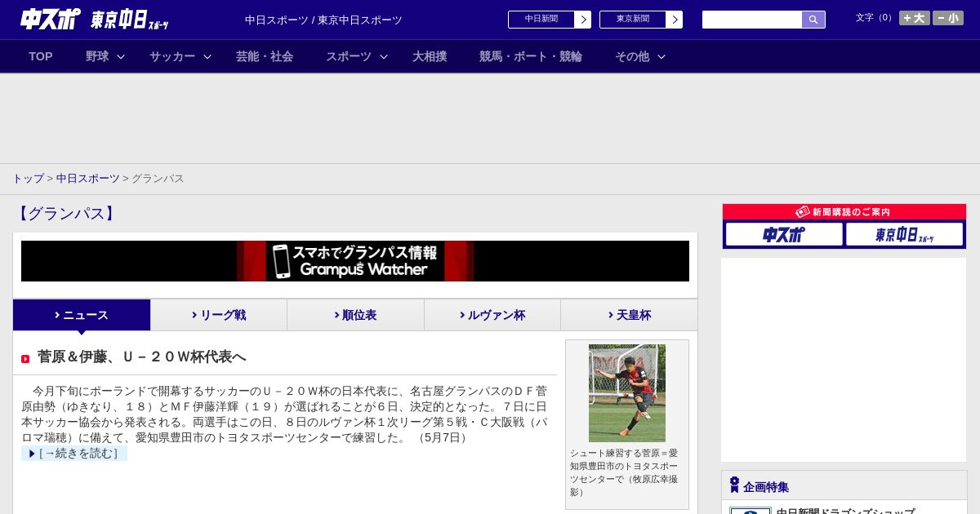Open the スポーツ navigation menu

[x=349, y=56]
